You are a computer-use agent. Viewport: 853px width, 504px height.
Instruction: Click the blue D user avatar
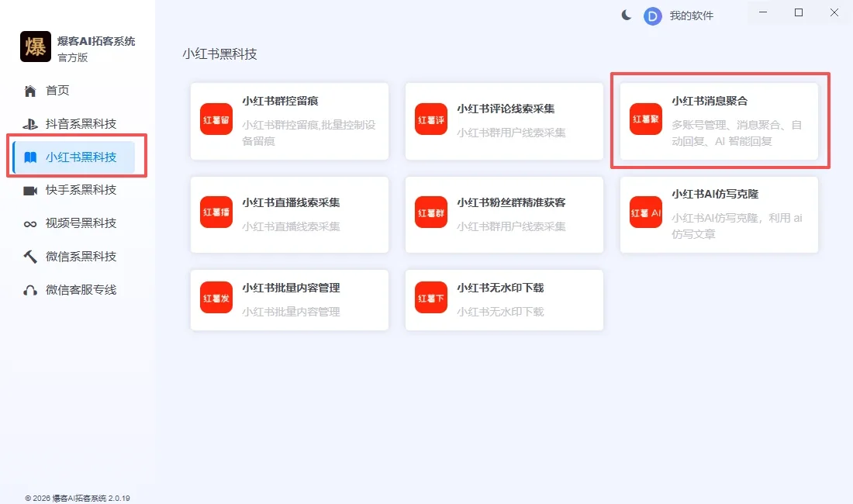pos(653,16)
